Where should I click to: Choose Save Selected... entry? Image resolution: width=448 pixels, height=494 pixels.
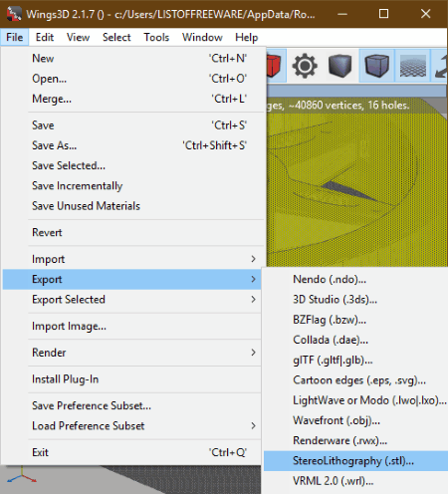pos(133,165)
